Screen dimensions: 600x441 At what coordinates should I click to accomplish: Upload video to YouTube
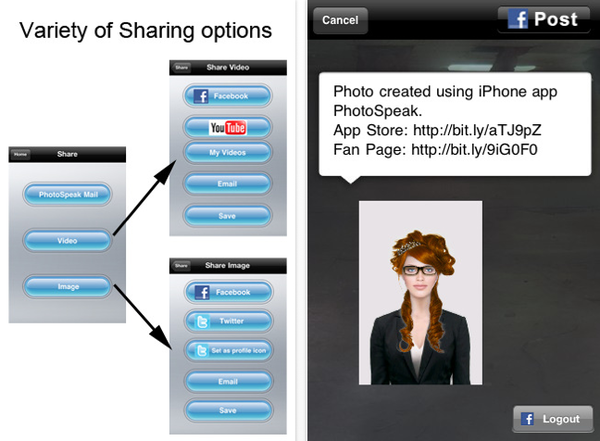[228, 127]
